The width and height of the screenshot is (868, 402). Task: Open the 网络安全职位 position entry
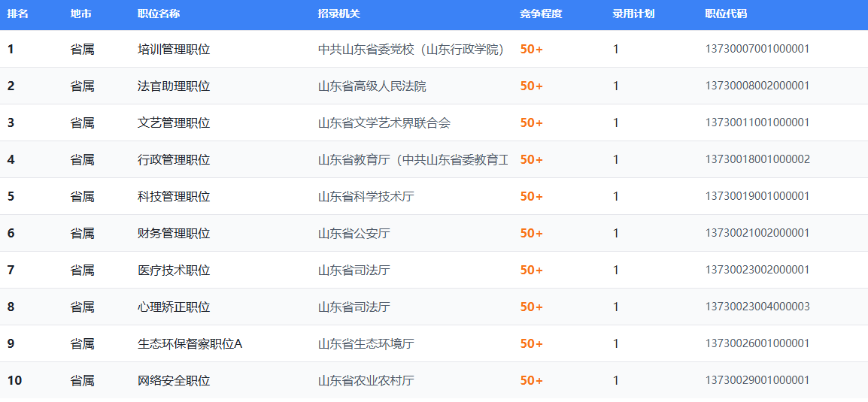point(174,381)
